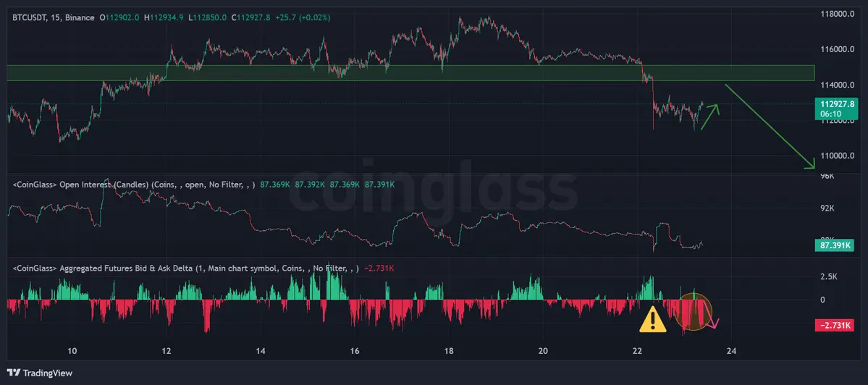Click the 87.392K open interest value
Image resolution: width=868 pixels, height=385 pixels.
pos(310,185)
